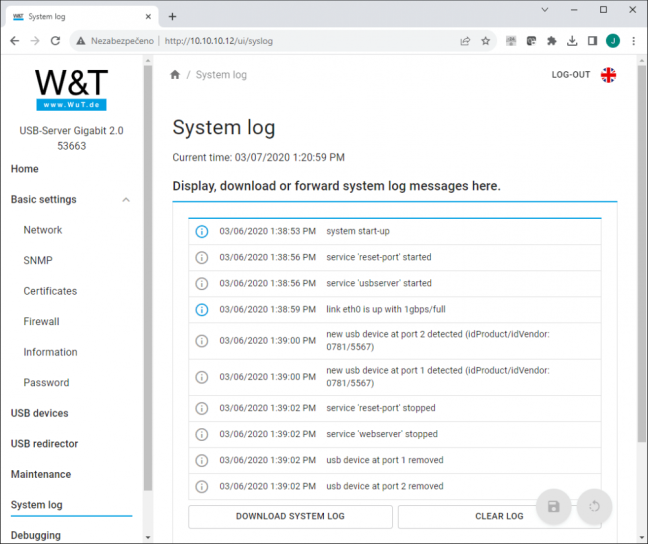The image size is (648, 544).
Task: Click info icon of 'webserver' stopped entry
Action: (202, 434)
